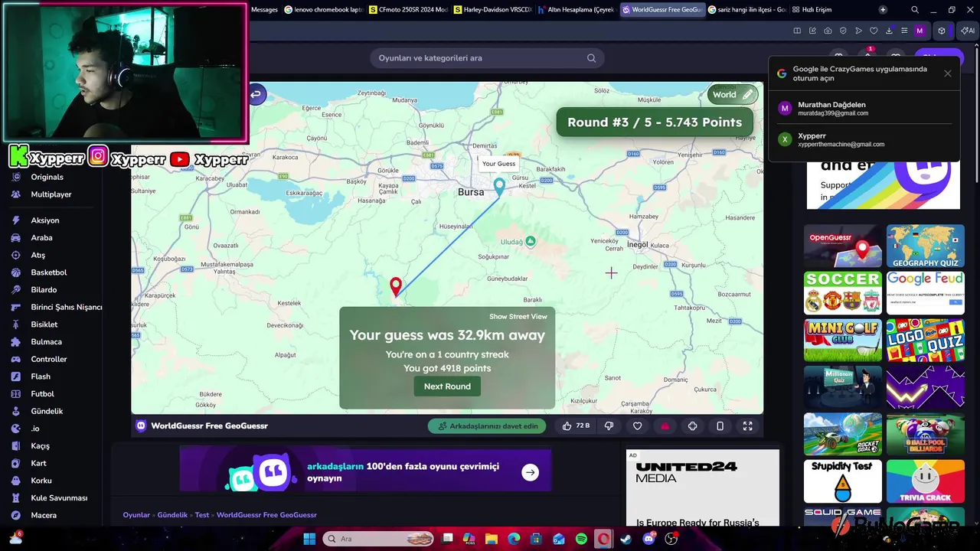Switch to sariz hangi ilin ilçesi tab
Viewport: 980px width, 551px height.
[x=747, y=10]
